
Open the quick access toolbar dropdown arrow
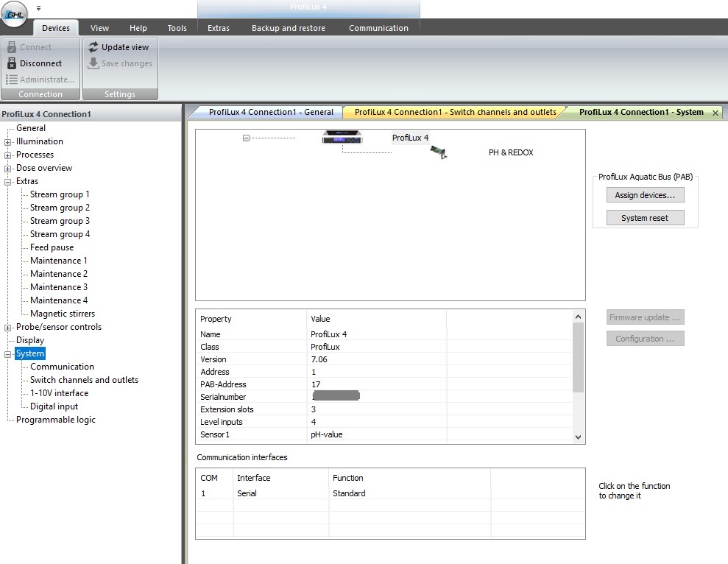point(38,8)
